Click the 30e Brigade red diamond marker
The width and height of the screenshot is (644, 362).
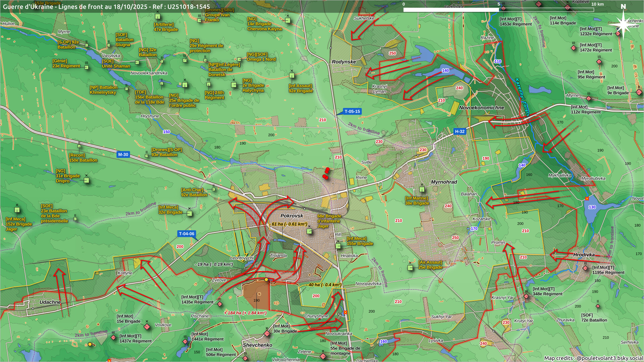[x=267, y=334]
